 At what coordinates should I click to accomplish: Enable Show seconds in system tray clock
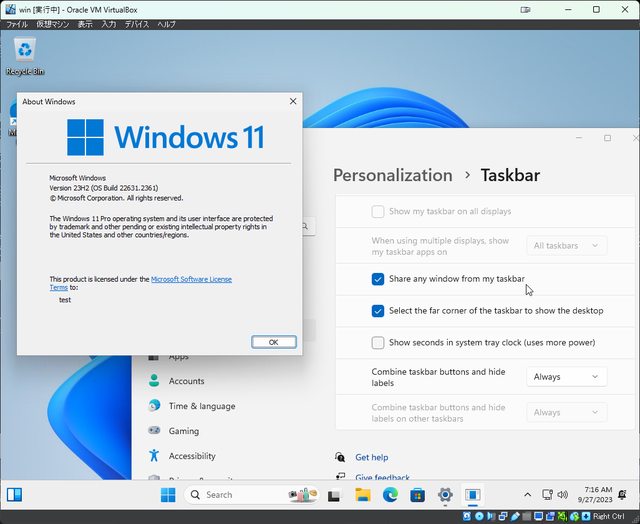[378, 343]
